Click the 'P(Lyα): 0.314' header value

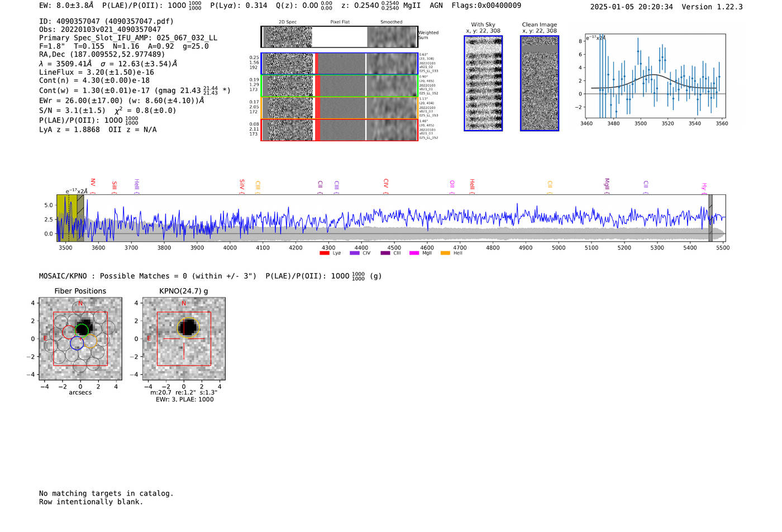tap(239, 6)
